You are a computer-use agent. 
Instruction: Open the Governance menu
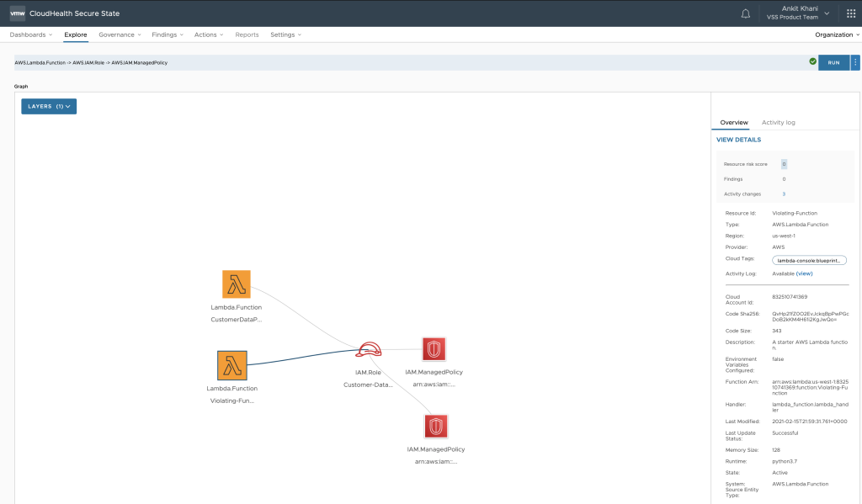tap(120, 34)
